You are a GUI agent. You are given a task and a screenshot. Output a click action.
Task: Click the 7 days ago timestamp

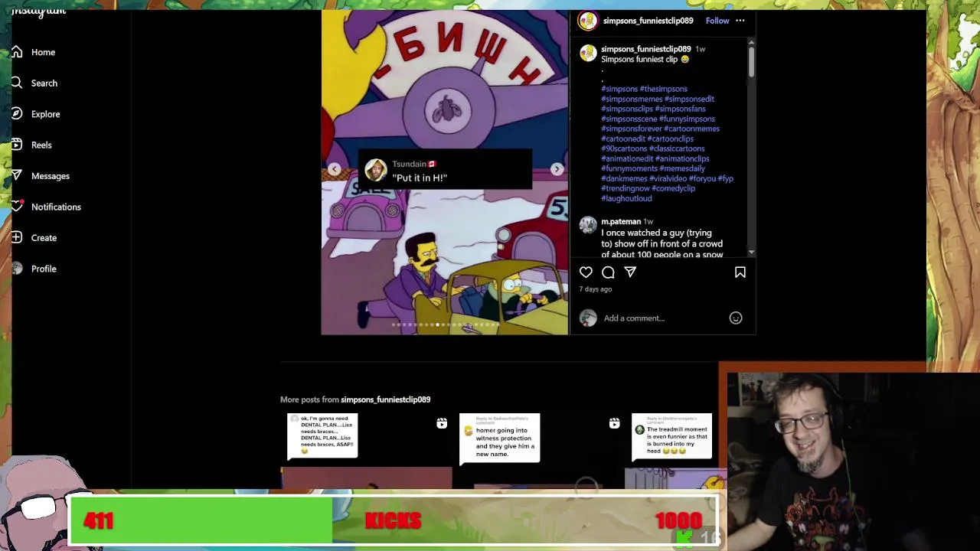[x=595, y=289]
